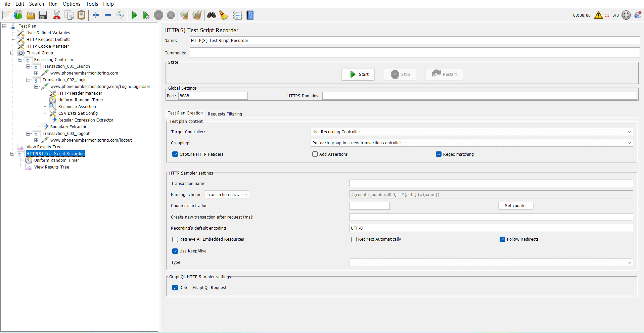The height and width of the screenshot is (333, 644).
Task: Toggle Retrieve All Embedded Resources checkbox
Action: (x=175, y=239)
